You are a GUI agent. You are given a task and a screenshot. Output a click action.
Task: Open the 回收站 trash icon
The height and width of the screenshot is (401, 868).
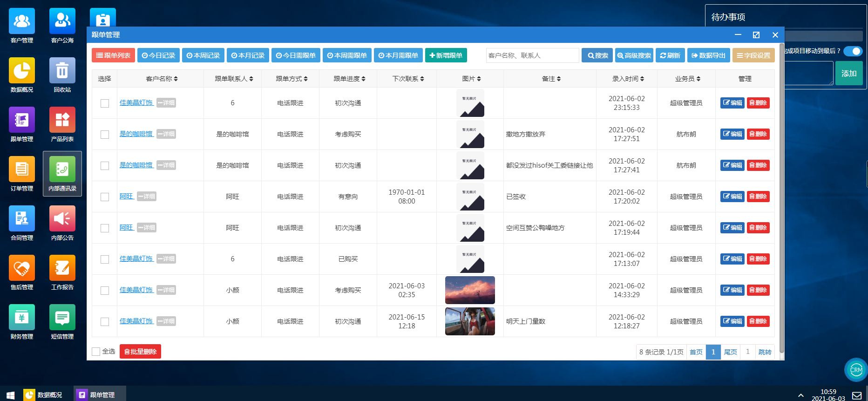pyautogui.click(x=62, y=71)
